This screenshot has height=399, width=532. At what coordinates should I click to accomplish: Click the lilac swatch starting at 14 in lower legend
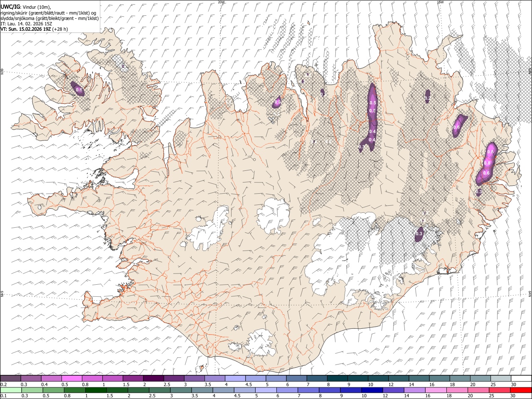click(x=414, y=390)
